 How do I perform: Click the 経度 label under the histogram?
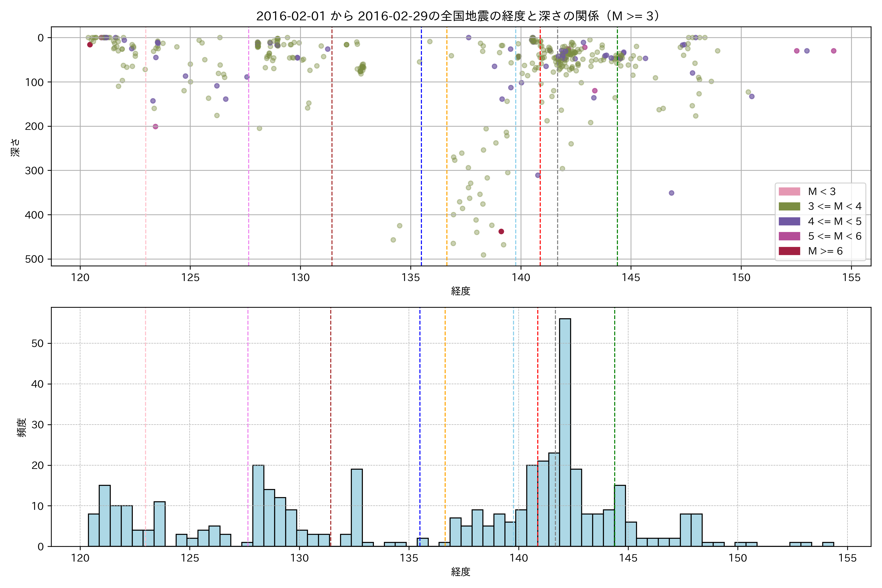pos(461,572)
